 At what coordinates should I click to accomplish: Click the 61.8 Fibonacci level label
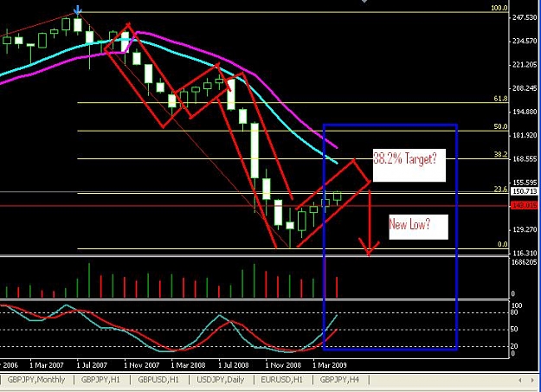click(x=500, y=99)
